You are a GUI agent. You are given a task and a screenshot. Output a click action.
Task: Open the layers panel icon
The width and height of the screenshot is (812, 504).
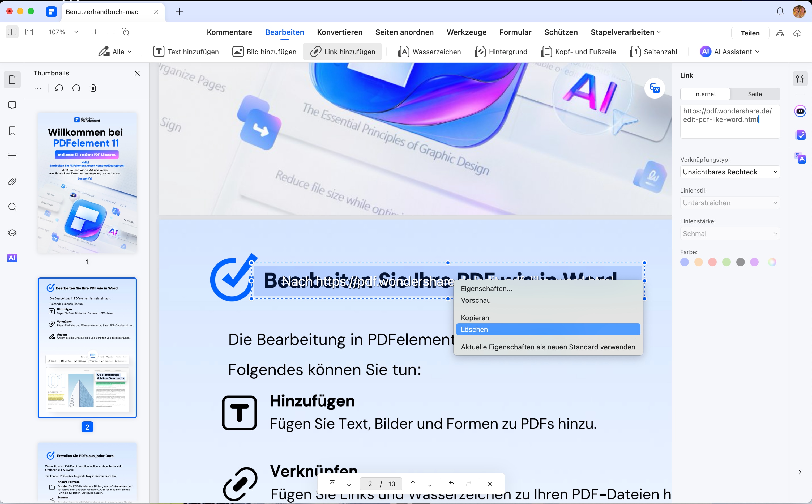(x=12, y=233)
